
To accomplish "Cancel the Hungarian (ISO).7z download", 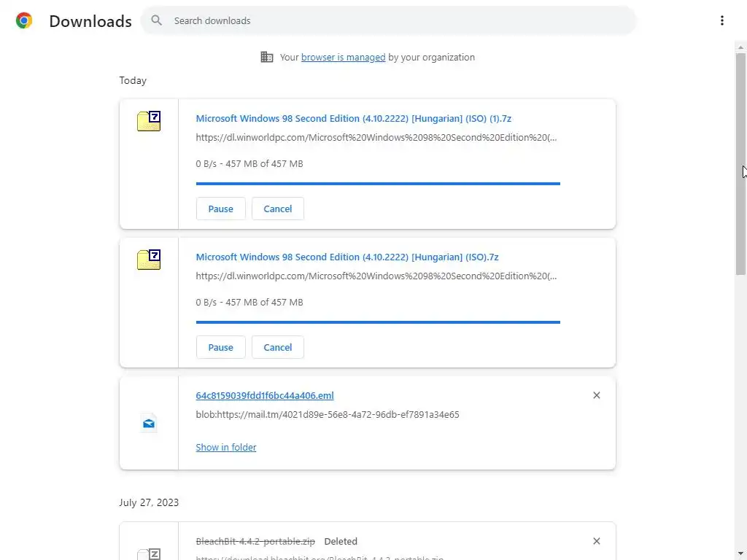I will (x=277, y=347).
